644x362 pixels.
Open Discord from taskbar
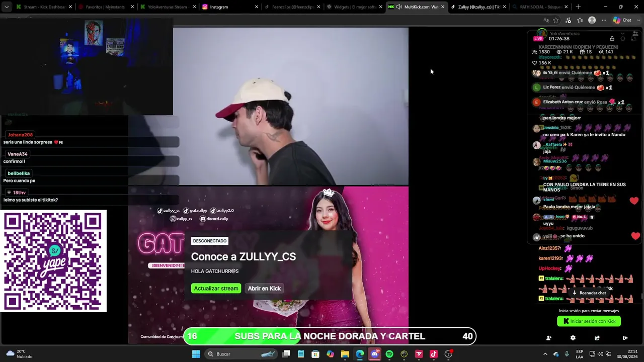[374, 354]
